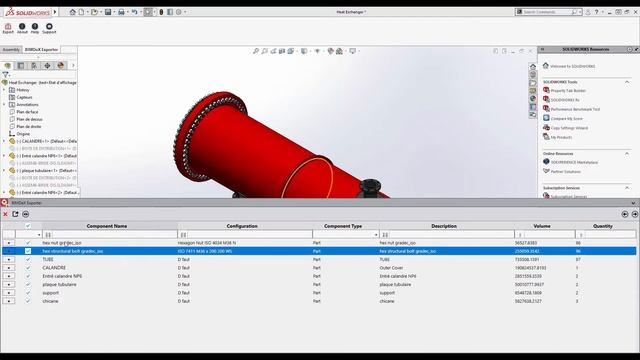Toggle the checkbox for the plaque tubulaire row
This screenshot has width=640, height=360.
click(28, 284)
